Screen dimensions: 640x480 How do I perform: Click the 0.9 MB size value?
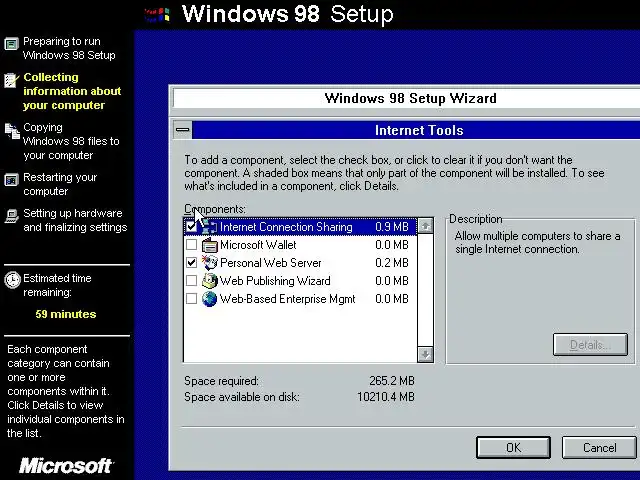tap(392, 227)
